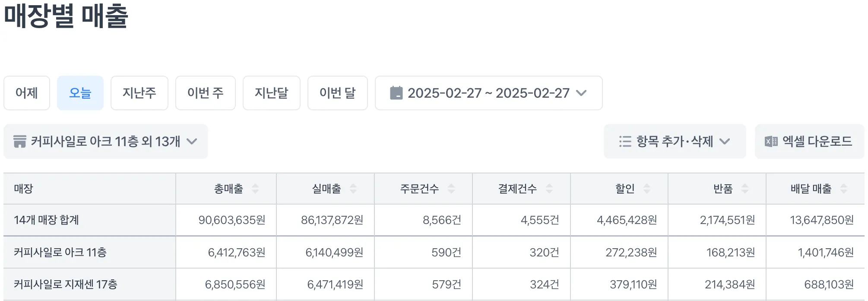Sort by 총매출 column arrows
Image resolution: width=868 pixels, height=301 pixels.
coord(255,189)
